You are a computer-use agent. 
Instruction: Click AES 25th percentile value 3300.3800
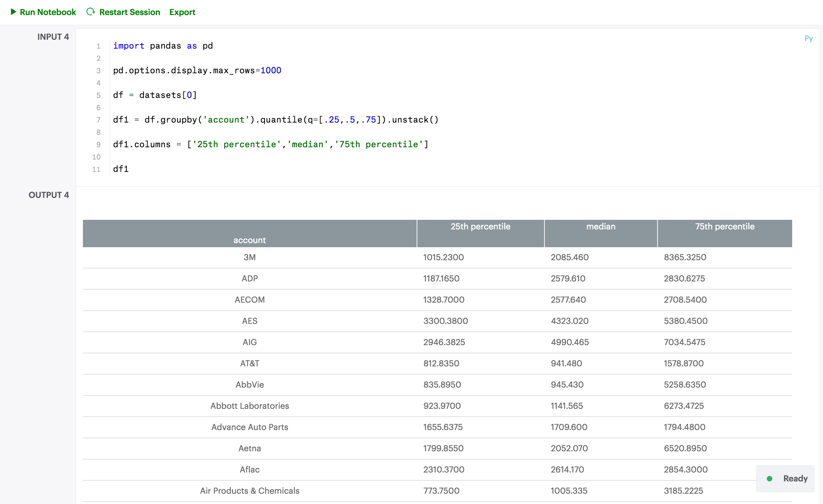[x=445, y=321]
